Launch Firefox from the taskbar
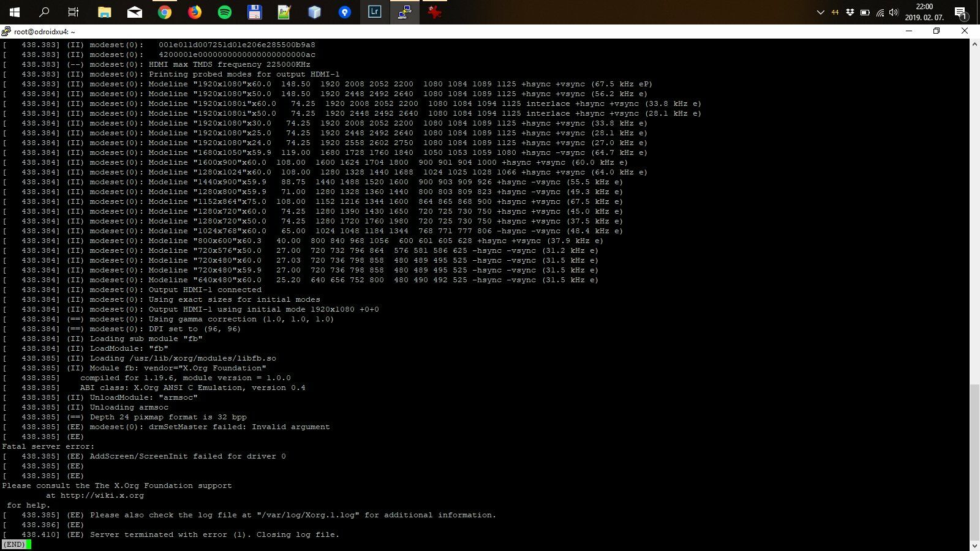 pyautogui.click(x=195, y=12)
